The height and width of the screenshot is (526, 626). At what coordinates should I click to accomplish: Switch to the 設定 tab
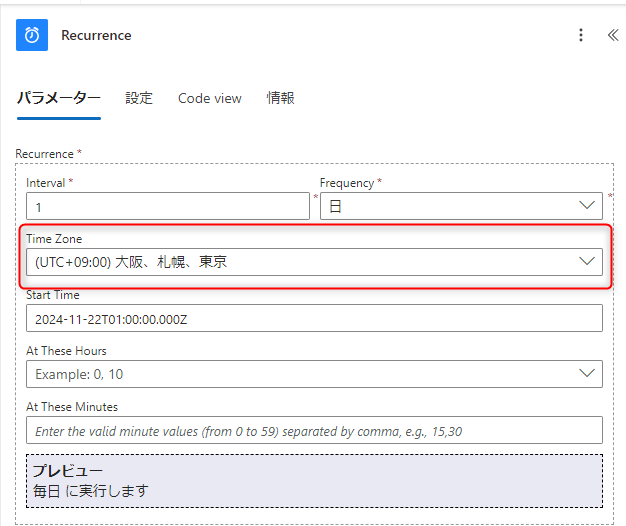(x=139, y=98)
